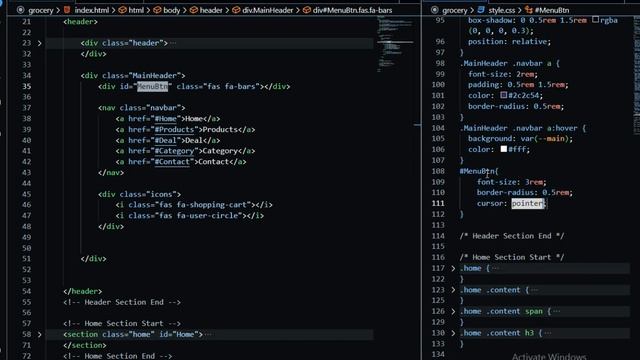Select grocery breadcrumb in index.html editor

coord(40,10)
